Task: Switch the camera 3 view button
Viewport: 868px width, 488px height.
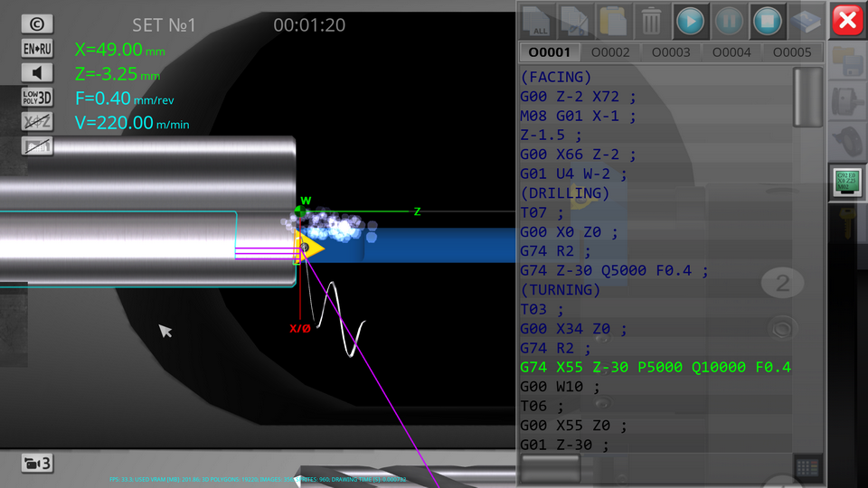Action: (37, 464)
